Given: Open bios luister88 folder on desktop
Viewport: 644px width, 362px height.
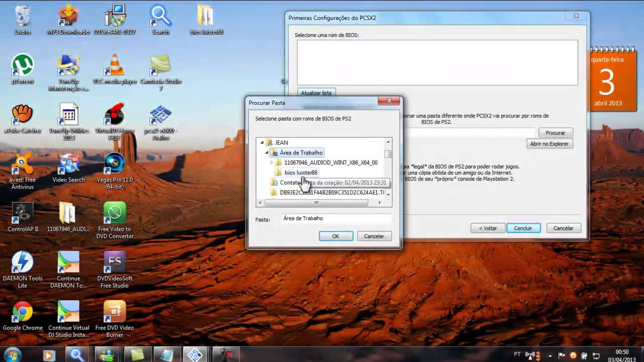Looking at the screenshot, I should click(207, 20).
